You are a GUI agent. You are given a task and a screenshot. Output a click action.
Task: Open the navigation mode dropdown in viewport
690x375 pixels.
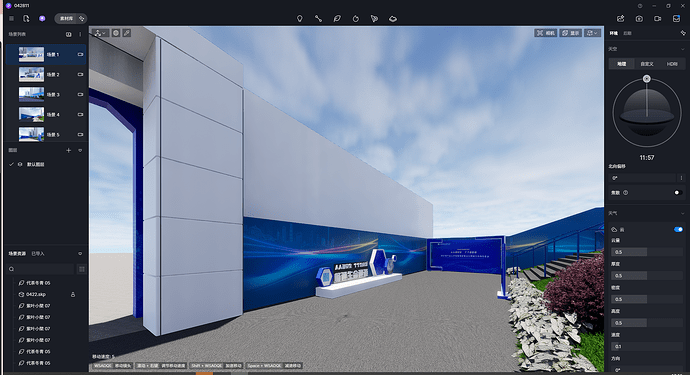pyautogui.click(x=100, y=33)
